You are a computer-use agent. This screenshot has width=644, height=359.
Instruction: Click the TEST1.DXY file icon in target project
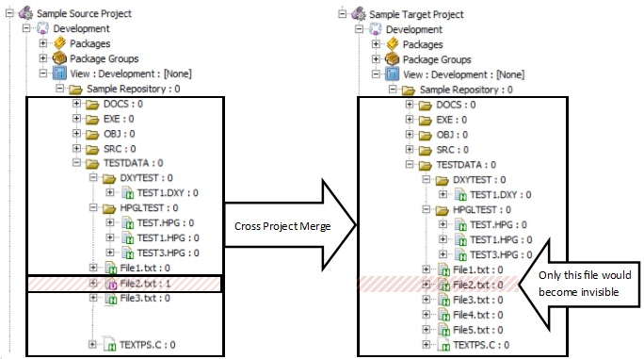pyautogui.click(x=460, y=194)
